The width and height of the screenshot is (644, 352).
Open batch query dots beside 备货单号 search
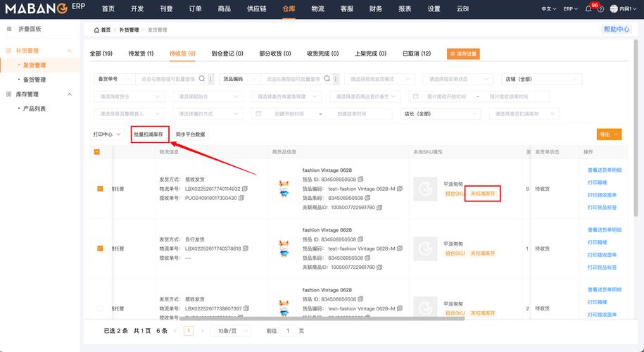pyautogui.click(x=210, y=79)
